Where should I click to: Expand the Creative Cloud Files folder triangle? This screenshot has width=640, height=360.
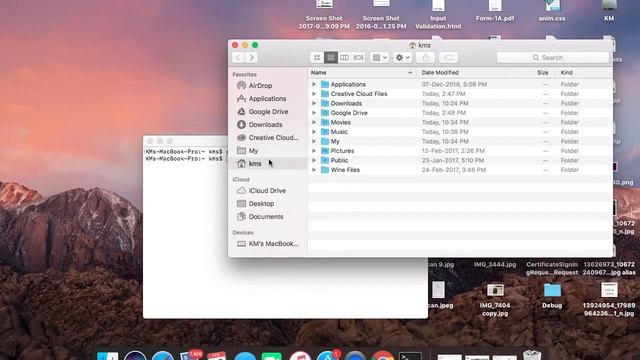click(x=314, y=94)
